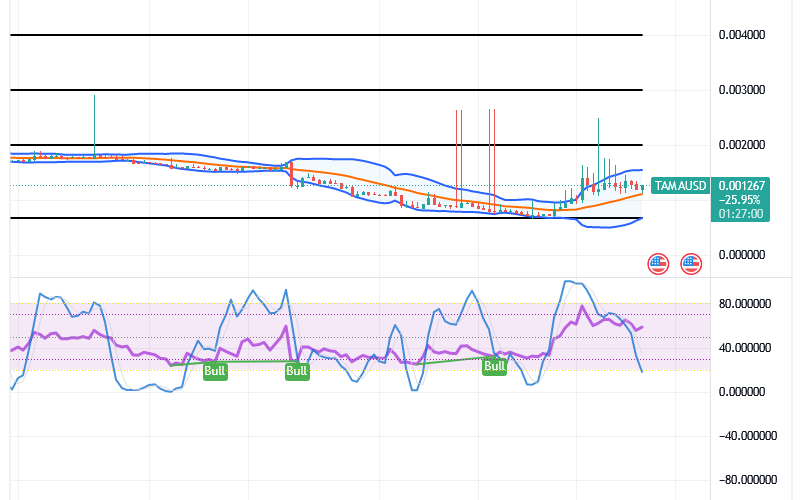Click the 01:27:00 bar countdown timer
802x500 pixels.
coord(741,214)
